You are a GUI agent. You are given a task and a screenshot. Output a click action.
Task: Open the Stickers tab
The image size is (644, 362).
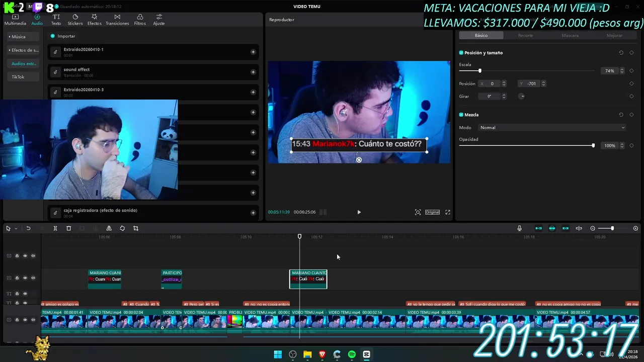pos(75,20)
